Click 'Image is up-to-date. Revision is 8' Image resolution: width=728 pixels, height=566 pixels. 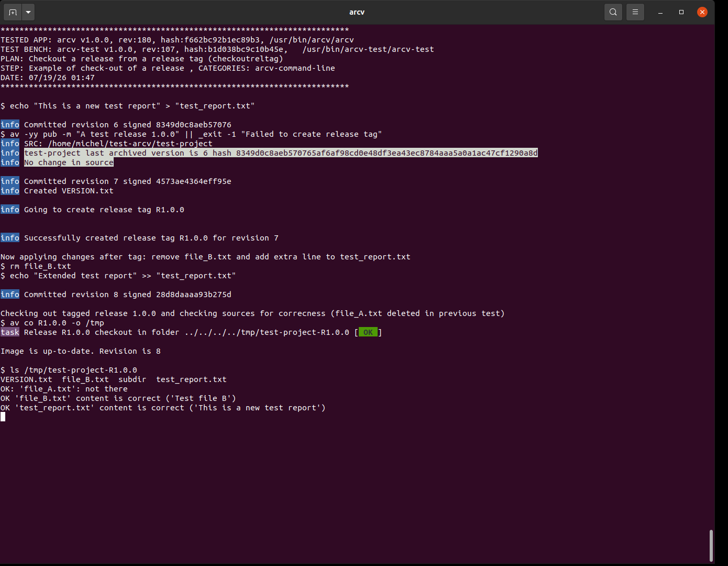[x=81, y=351]
